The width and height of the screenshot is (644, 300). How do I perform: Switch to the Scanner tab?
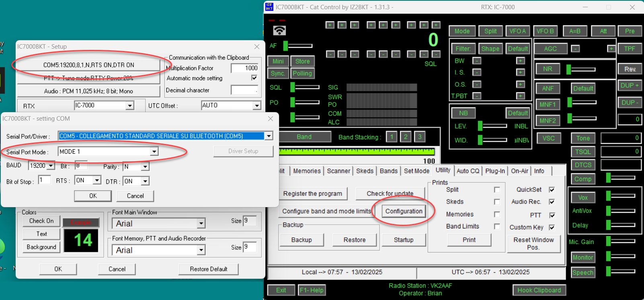[338, 171]
